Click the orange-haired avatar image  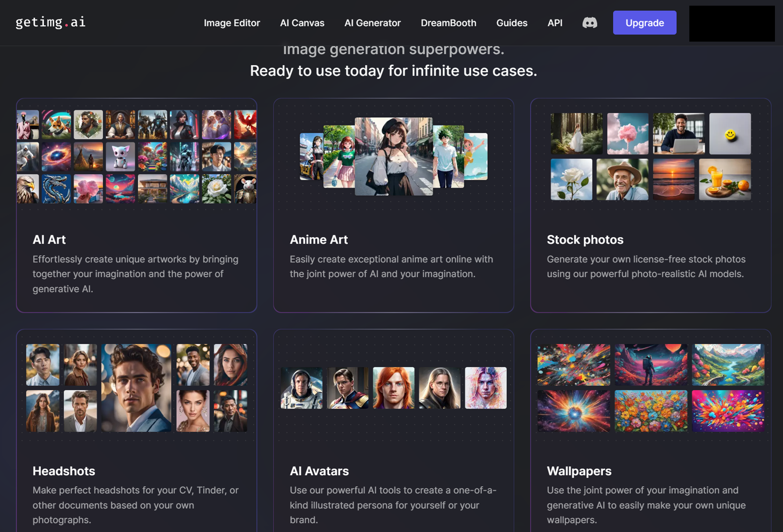pos(394,388)
